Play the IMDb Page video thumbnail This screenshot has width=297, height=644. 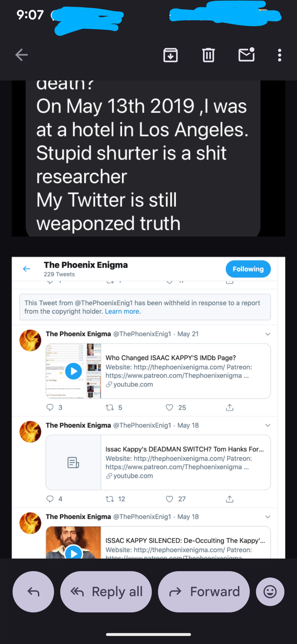click(73, 371)
